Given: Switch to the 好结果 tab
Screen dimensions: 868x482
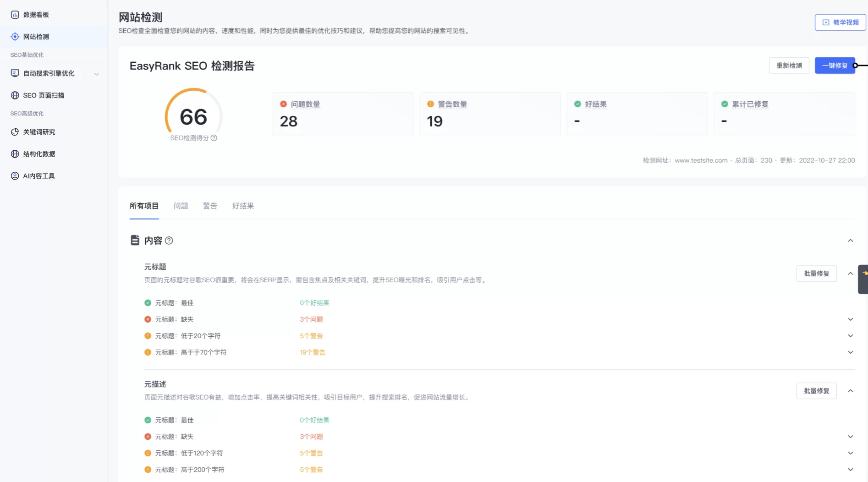Looking at the screenshot, I should point(243,206).
